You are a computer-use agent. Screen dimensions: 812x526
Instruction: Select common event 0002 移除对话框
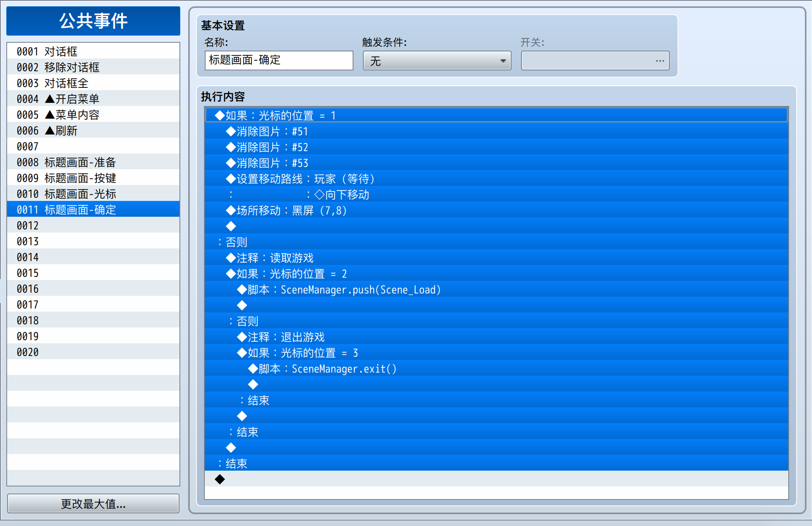tap(93, 67)
